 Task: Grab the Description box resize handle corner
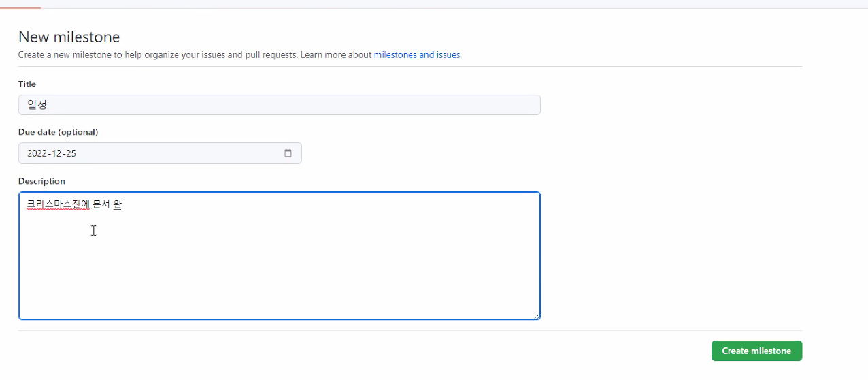click(x=537, y=315)
